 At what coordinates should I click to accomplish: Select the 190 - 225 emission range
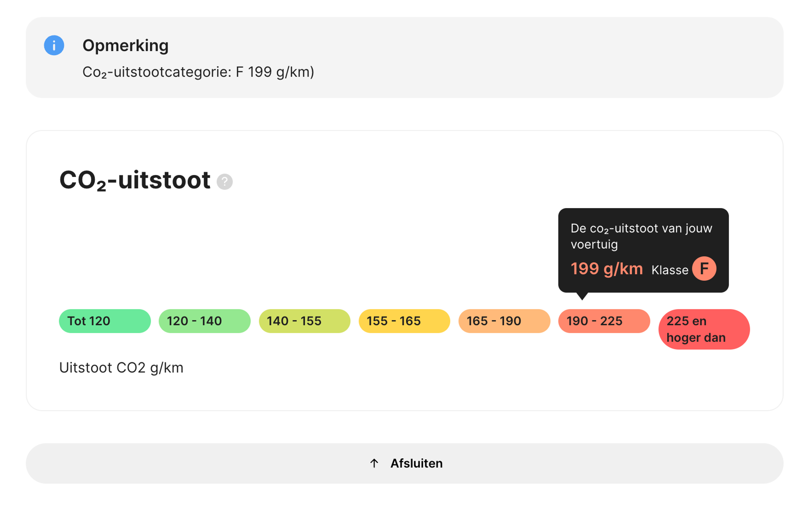(x=604, y=321)
